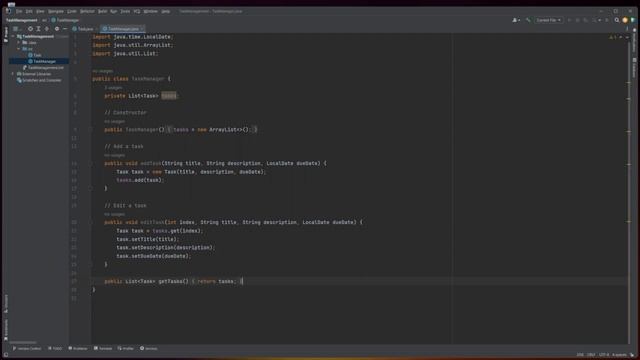Click the warnings indicator in editor corner
This screenshot has width=640, height=360.
[613, 37]
